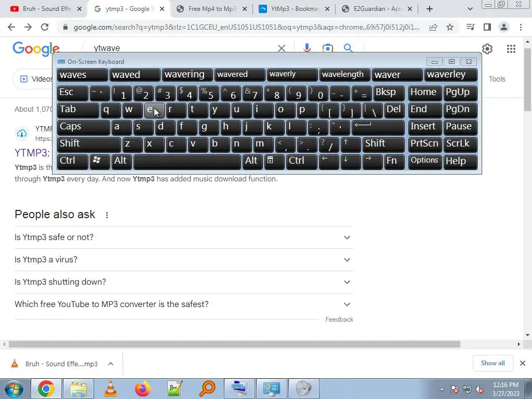Open download item options chevron
532x399 pixels.
coord(110,364)
